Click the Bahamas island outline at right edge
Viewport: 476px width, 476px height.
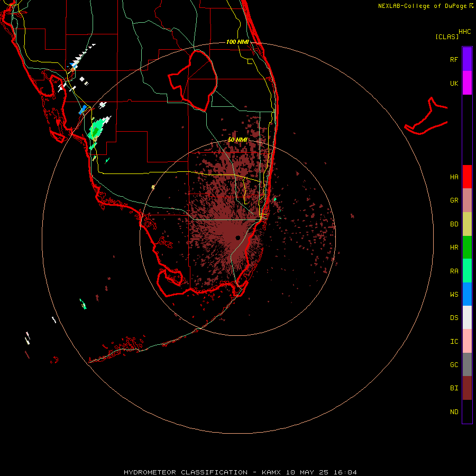pyautogui.click(x=426, y=117)
